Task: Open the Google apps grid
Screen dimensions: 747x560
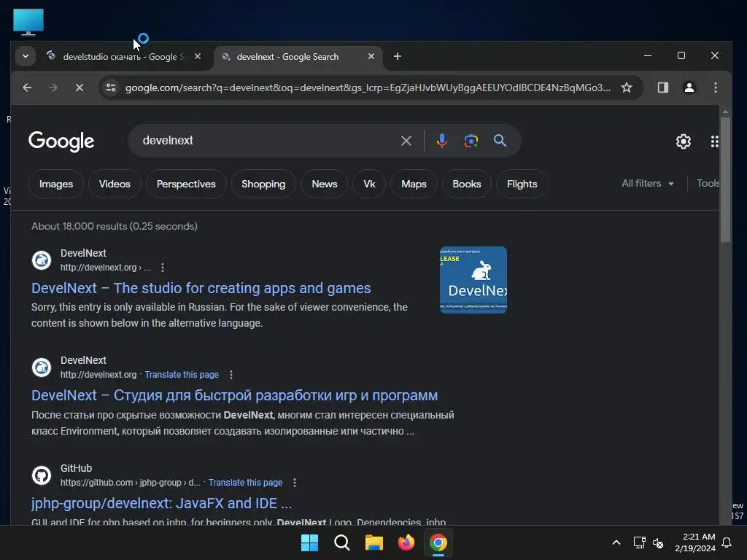Action: (x=714, y=141)
